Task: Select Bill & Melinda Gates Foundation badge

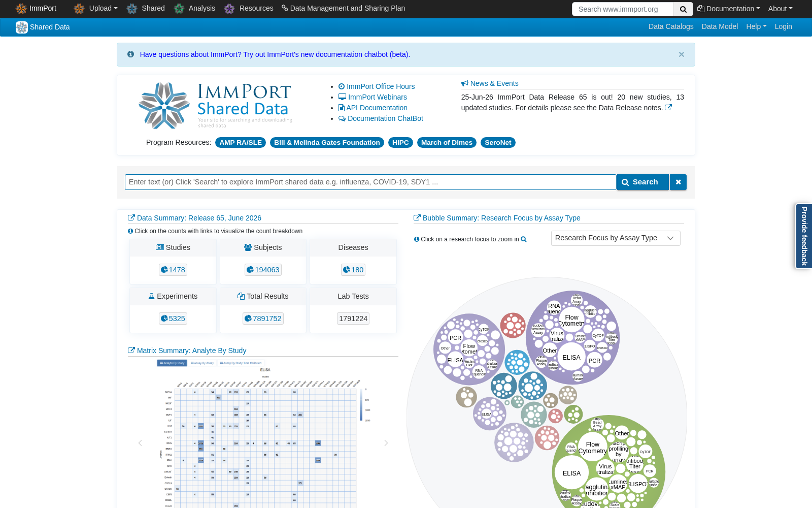Action: pyautogui.click(x=327, y=143)
